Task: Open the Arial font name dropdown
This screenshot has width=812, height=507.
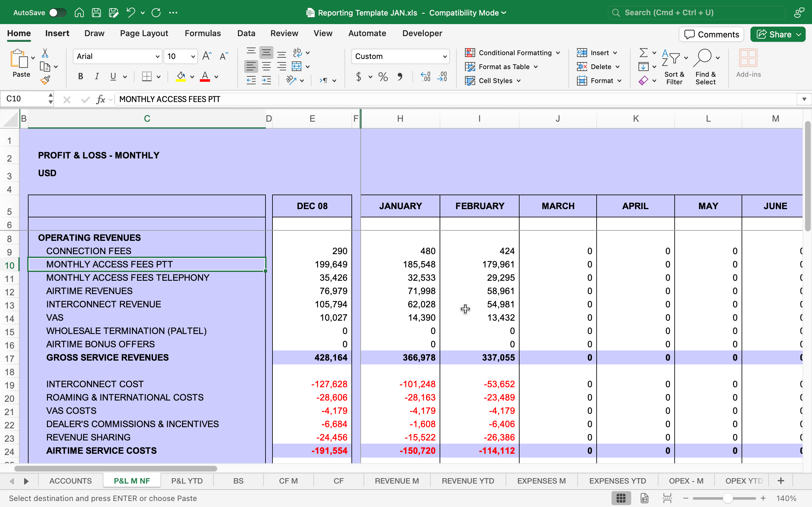Action: tap(157, 56)
